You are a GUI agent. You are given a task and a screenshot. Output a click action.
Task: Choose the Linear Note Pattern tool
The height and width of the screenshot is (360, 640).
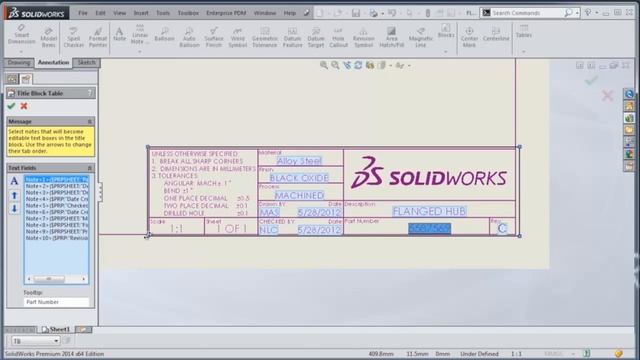coord(140,35)
